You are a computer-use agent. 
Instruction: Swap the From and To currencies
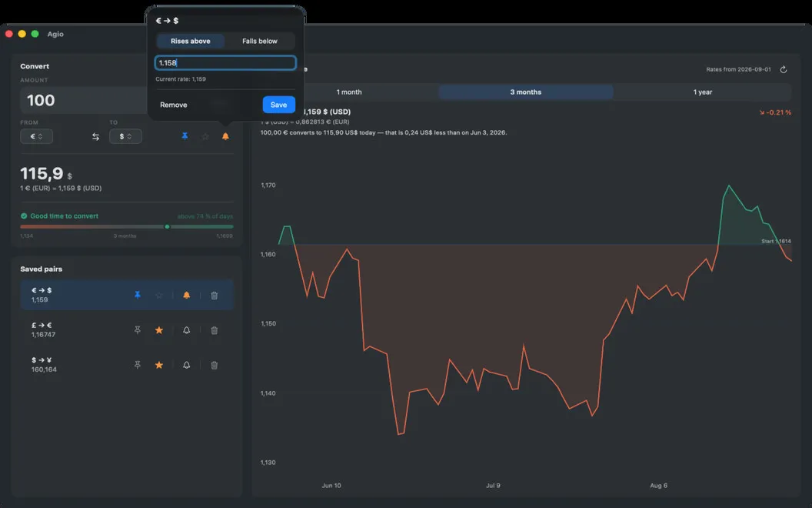click(96, 136)
